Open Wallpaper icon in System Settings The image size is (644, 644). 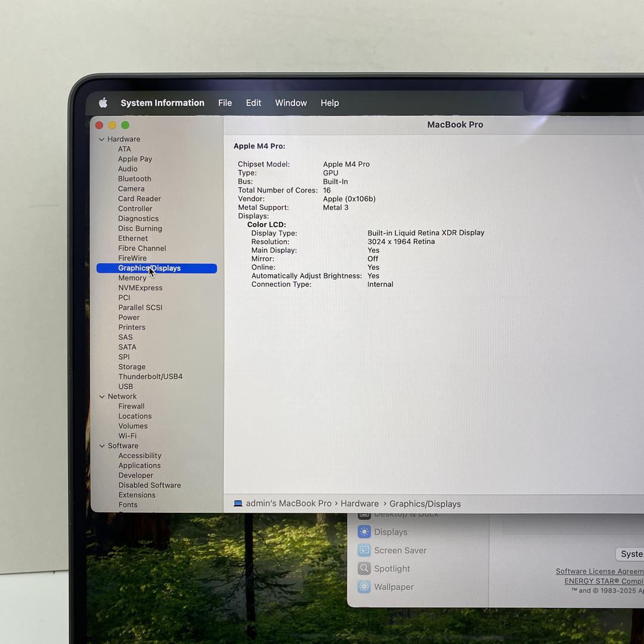pos(364,587)
